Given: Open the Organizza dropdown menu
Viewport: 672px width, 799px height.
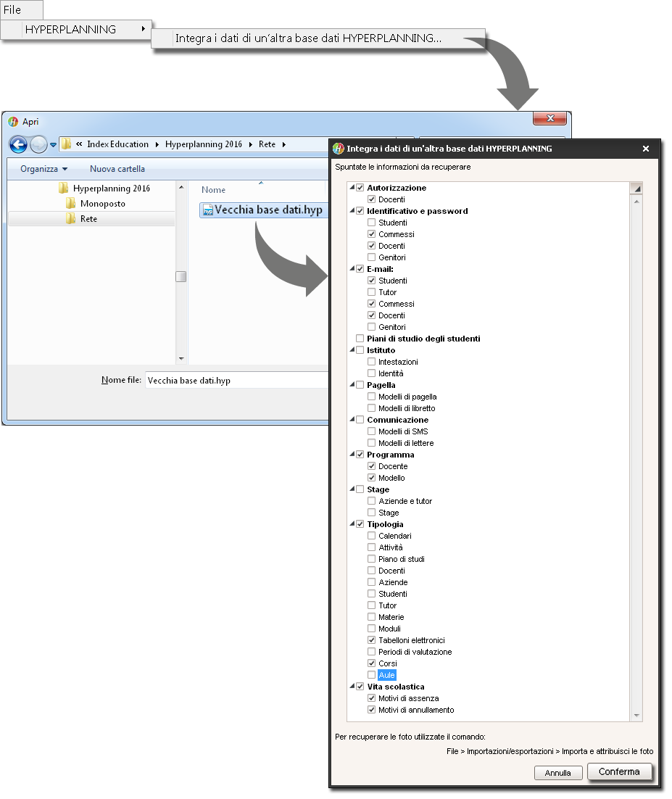Looking at the screenshot, I should pyautogui.click(x=43, y=169).
